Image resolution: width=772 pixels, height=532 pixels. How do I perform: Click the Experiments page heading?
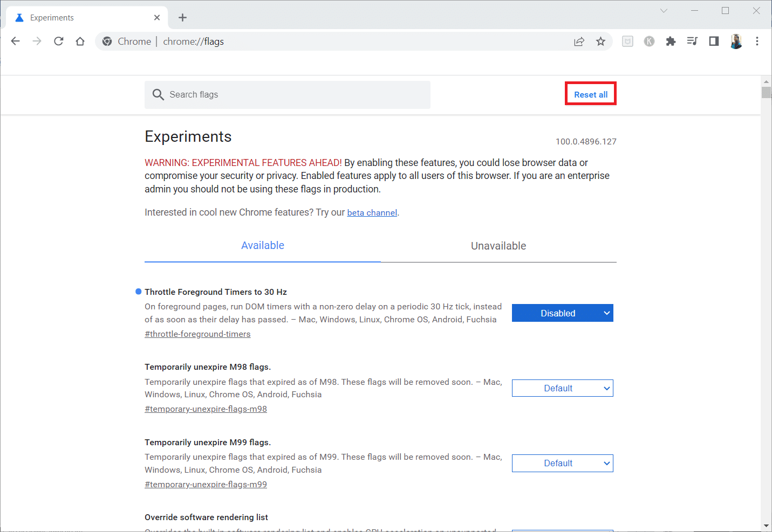pos(188,137)
